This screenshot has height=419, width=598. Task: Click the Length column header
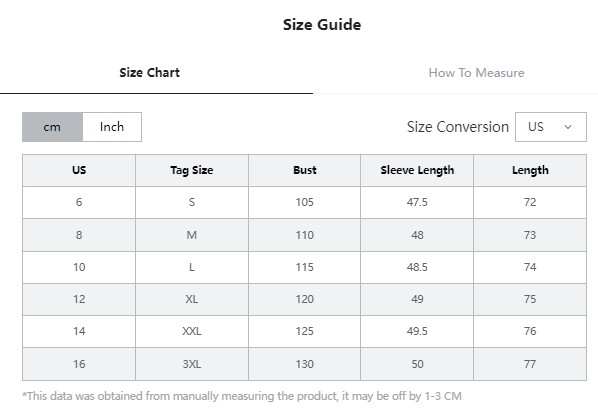530,170
